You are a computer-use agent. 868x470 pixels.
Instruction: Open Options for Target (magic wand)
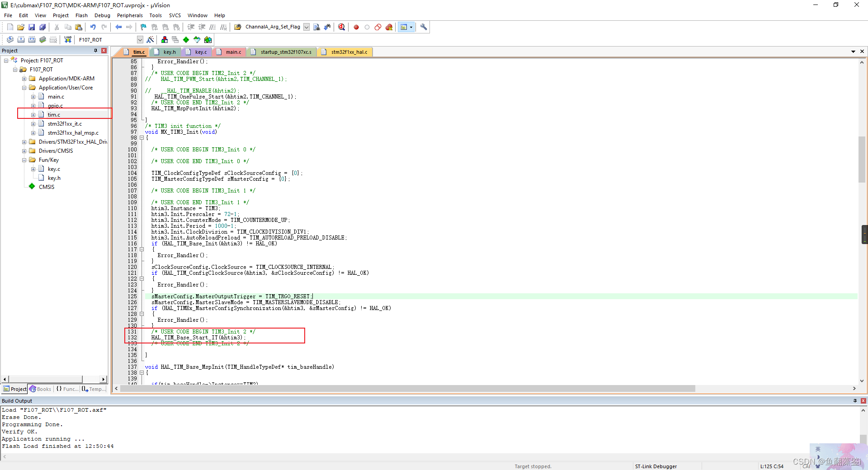tap(151, 40)
